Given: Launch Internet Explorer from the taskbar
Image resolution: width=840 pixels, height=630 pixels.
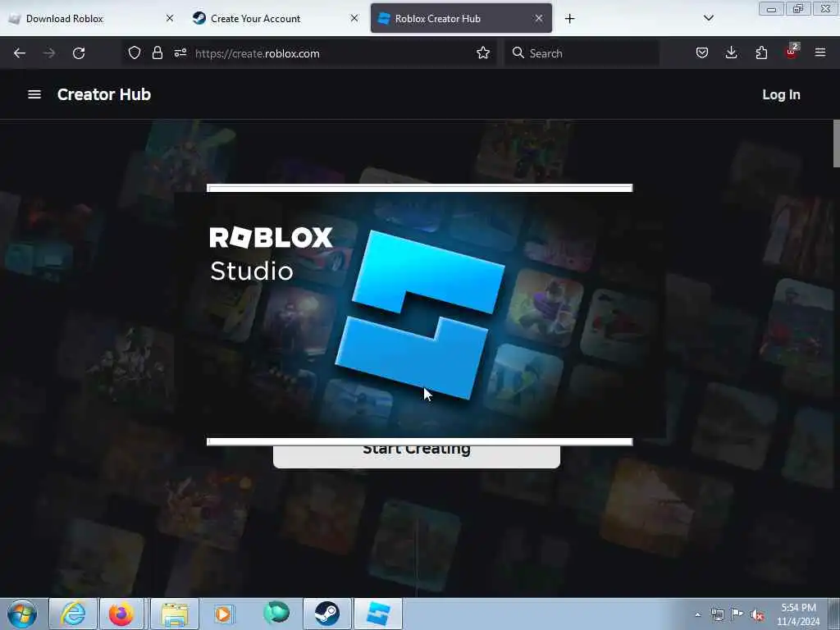Looking at the screenshot, I should (73, 614).
